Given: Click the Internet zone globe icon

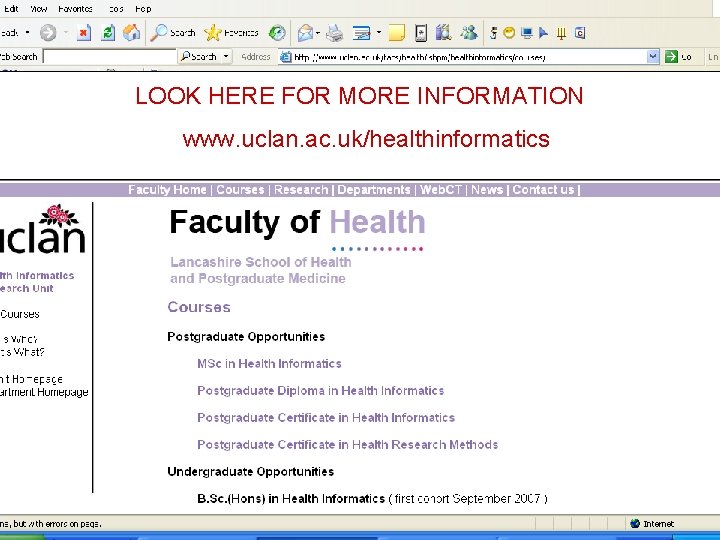Looking at the screenshot, I should click(x=635, y=523).
